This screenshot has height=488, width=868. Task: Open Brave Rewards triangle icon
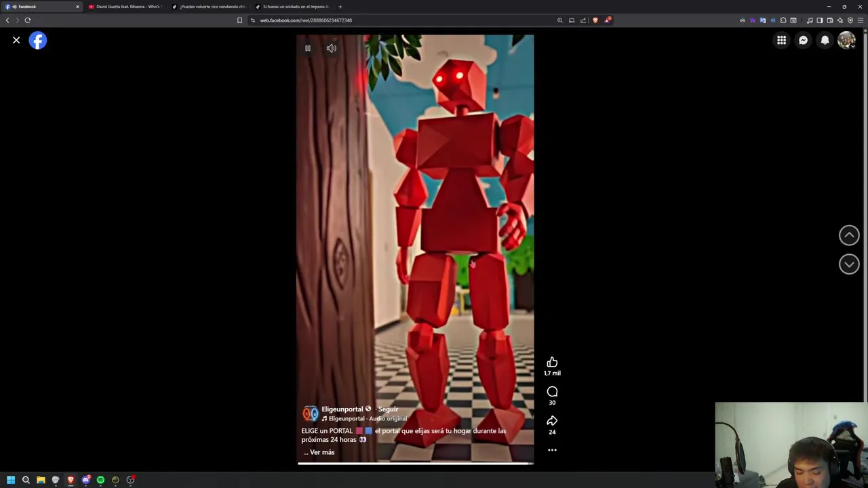[608, 20]
